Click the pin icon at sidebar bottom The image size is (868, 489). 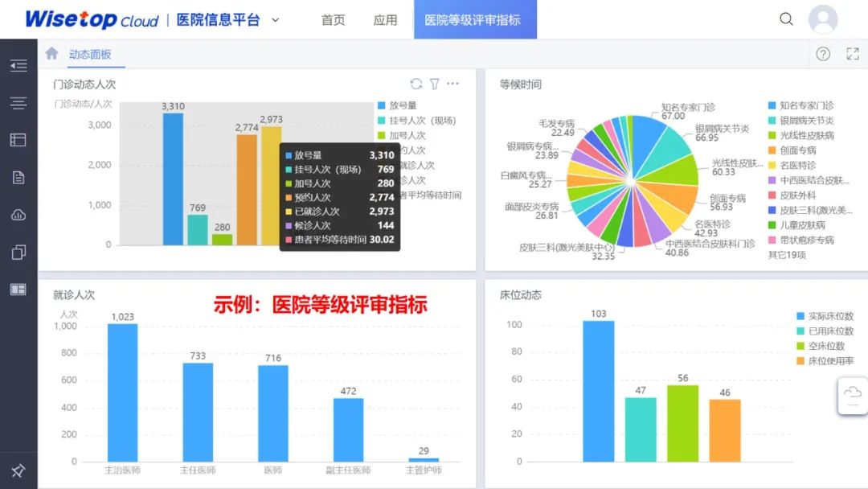click(18, 471)
